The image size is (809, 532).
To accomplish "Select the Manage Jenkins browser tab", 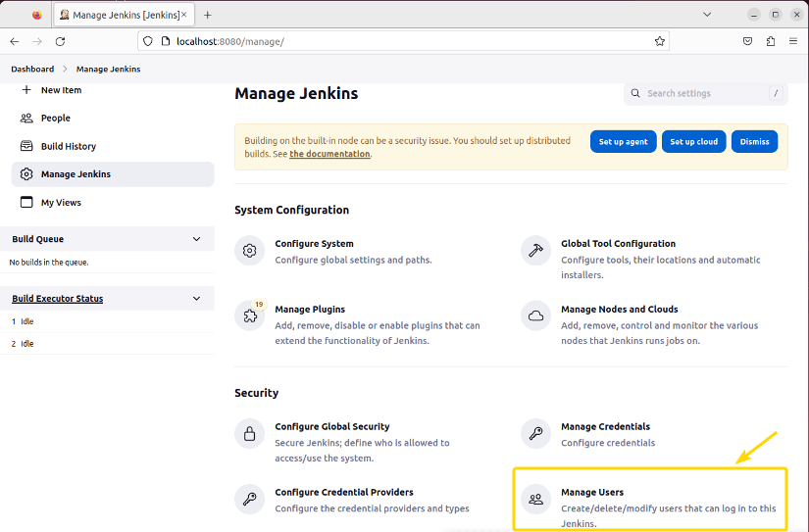I will tap(124, 15).
